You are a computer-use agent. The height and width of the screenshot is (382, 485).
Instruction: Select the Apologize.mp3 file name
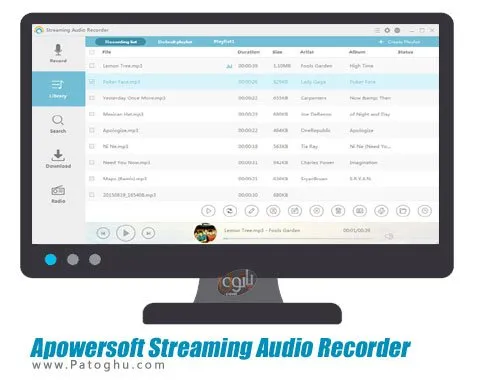coord(120,130)
